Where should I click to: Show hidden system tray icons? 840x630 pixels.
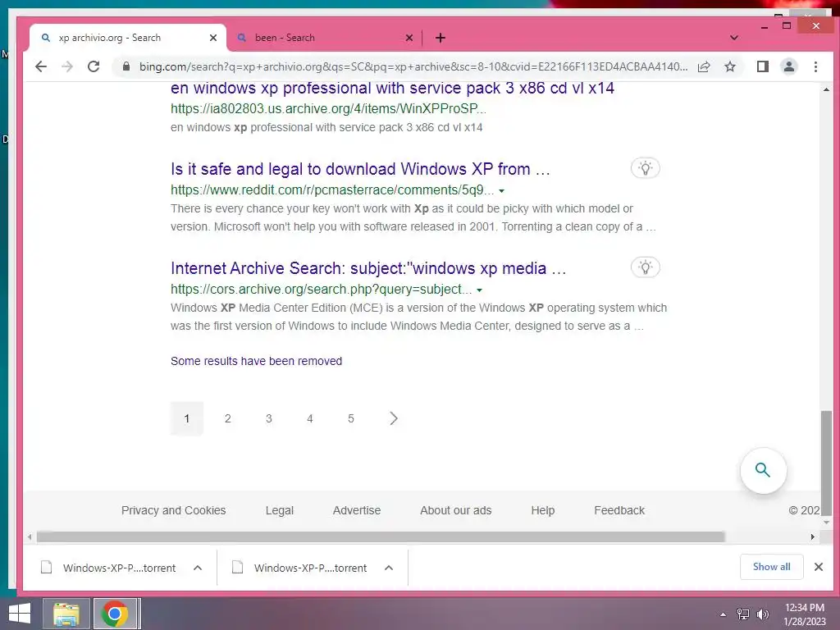point(723,614)
